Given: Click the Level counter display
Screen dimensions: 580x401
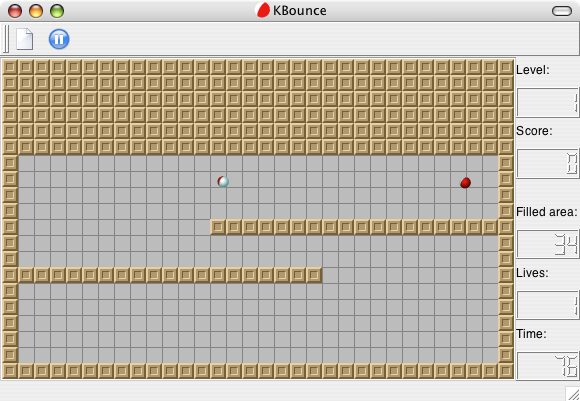Looking at the screenshot, I should (547, 102).
